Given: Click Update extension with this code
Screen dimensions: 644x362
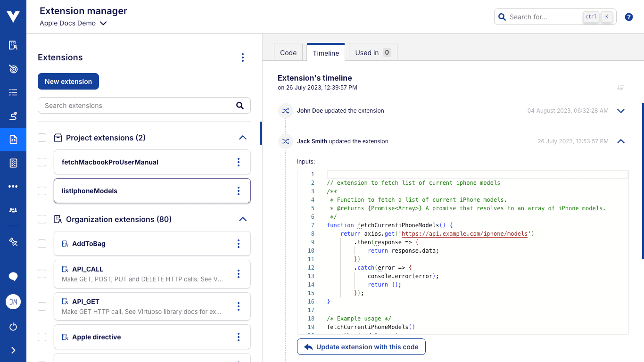Looking at the screenshot, I should click(x=361, y=347).
